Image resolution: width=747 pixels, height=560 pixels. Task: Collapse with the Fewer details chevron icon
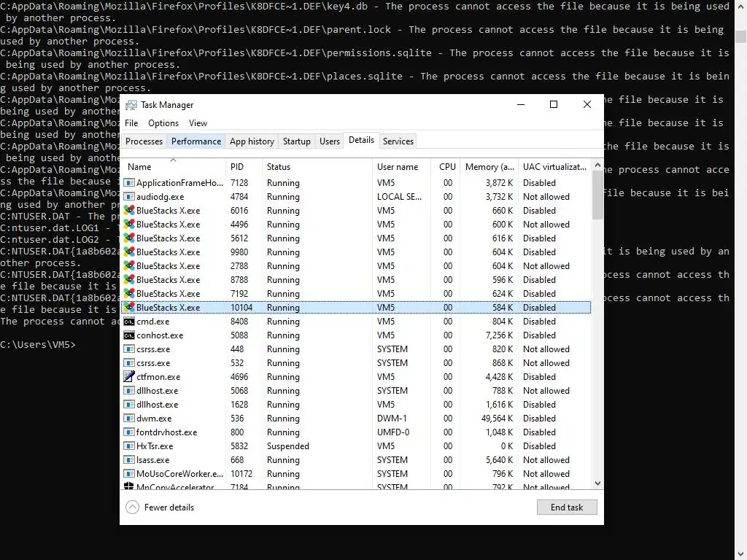coord(133,507)
